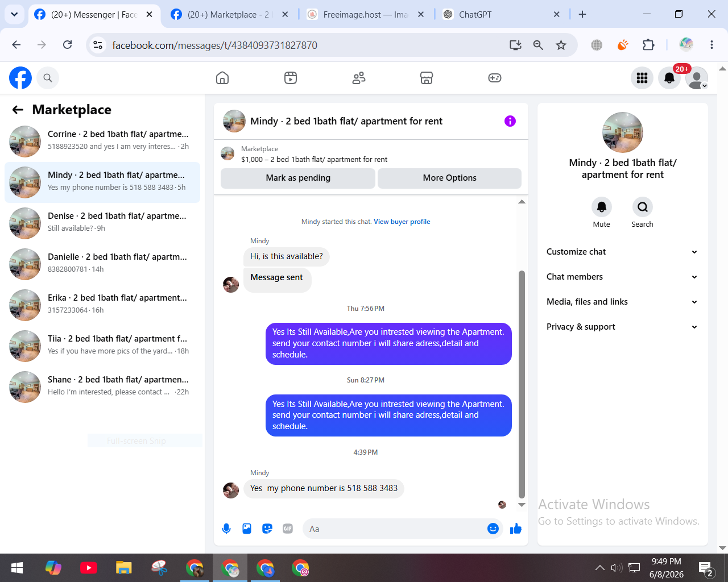Viewport: 728px width, 582px height.
Task: Open conversation info purple icon
Action: (510, 121)
